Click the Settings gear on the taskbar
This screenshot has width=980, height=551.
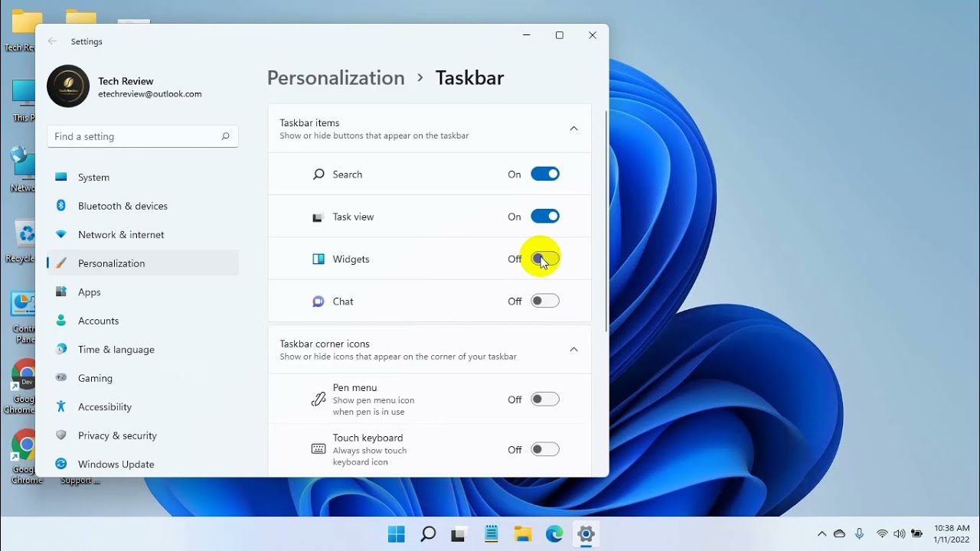(x=586, y=534)
